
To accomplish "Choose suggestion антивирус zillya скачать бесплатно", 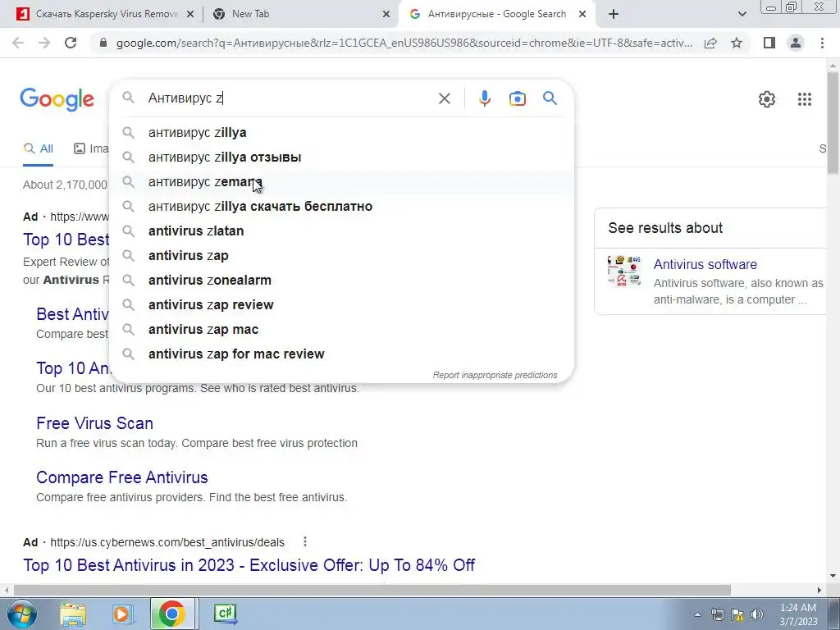I will pos(341,206).
